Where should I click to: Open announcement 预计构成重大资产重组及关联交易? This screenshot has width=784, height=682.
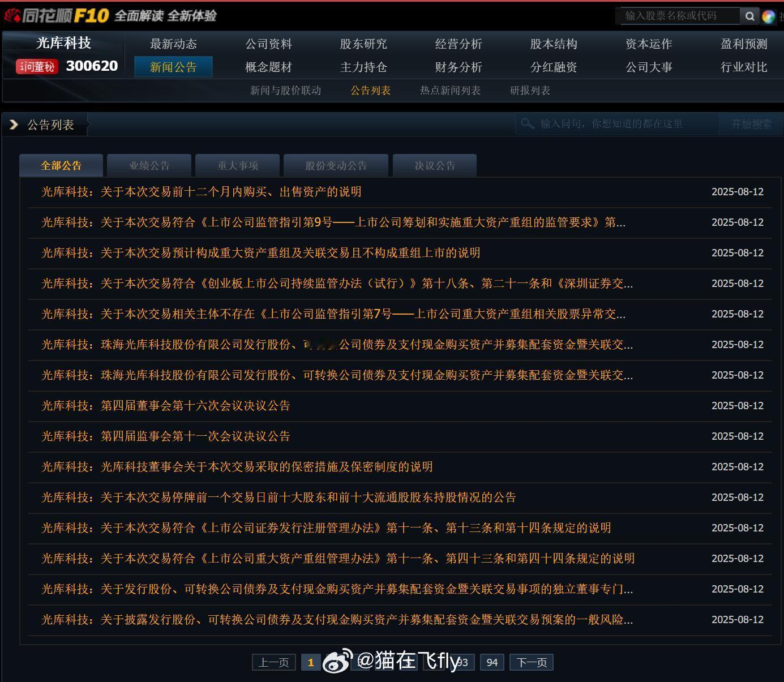[x=261, y=253]
